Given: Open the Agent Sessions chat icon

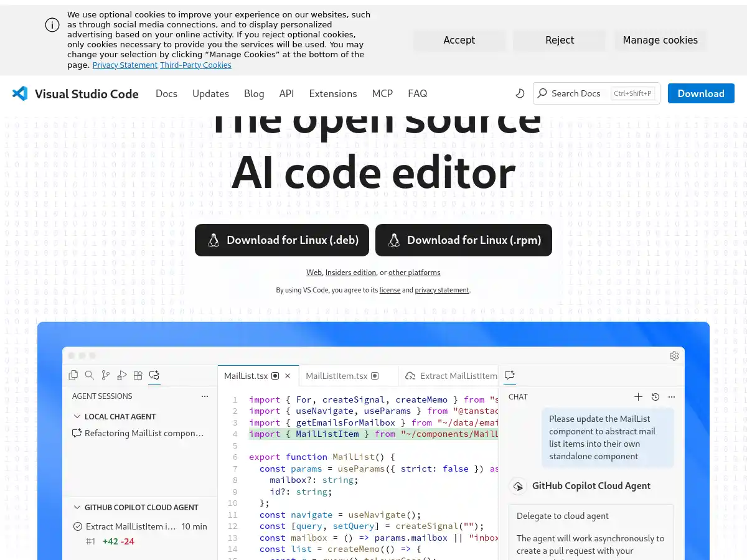Looking at the screenshot, I should coord(154,375).
